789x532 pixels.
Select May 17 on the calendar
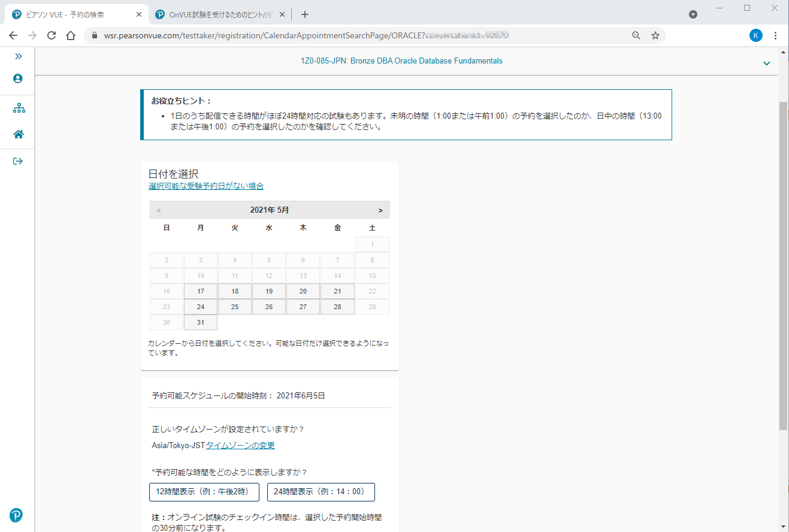[x=201, y=291]
